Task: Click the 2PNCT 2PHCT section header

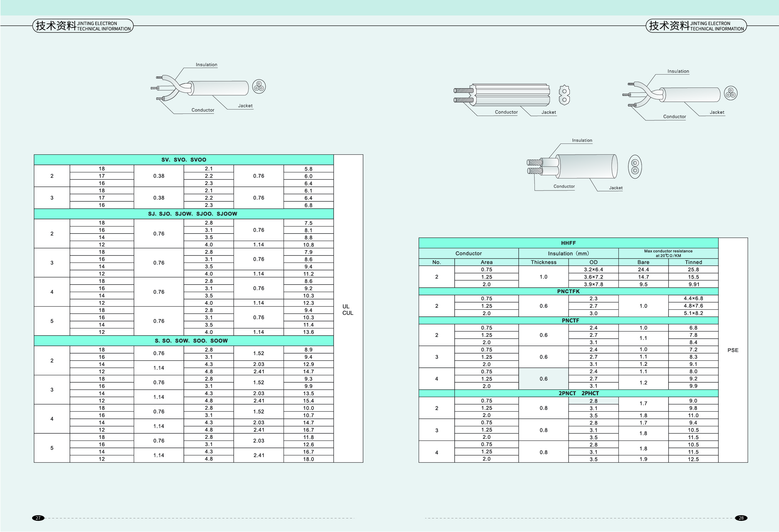Action: click(x=578, y=393)
